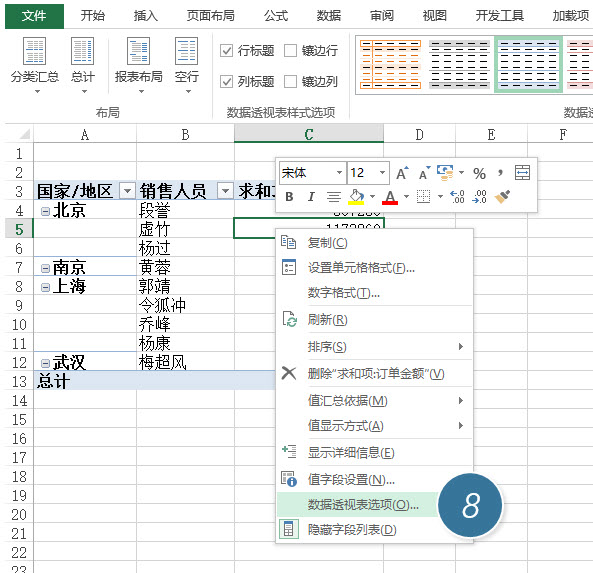Switch to the 公式 formulas tab
Image resolution: width=593 pixels, height=573 pixels.
point(276,16)
